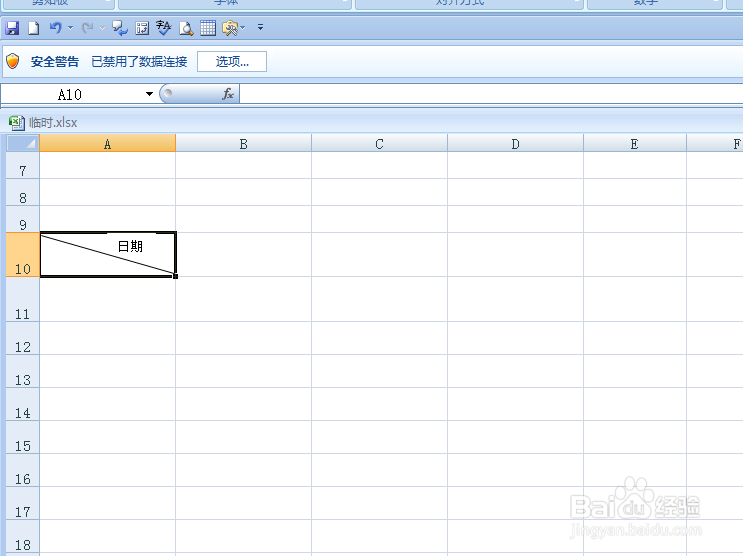Click the Name Box showing A10
The width and height of the screenshot is (743, 556).
coord(71,94)
